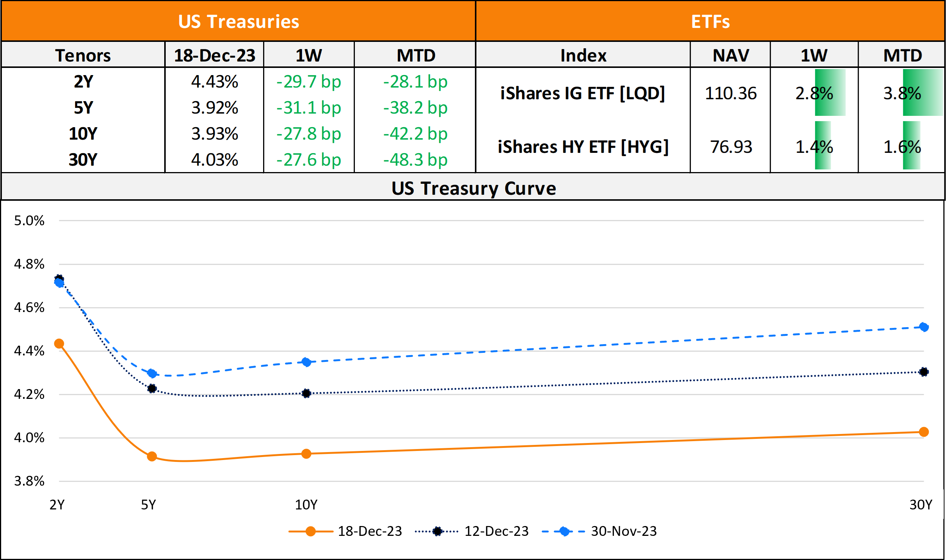Viewport: 946px width, 560px height.
Task: Click the 30Y MTD value -48.3 bp
Action: point(415,160)
